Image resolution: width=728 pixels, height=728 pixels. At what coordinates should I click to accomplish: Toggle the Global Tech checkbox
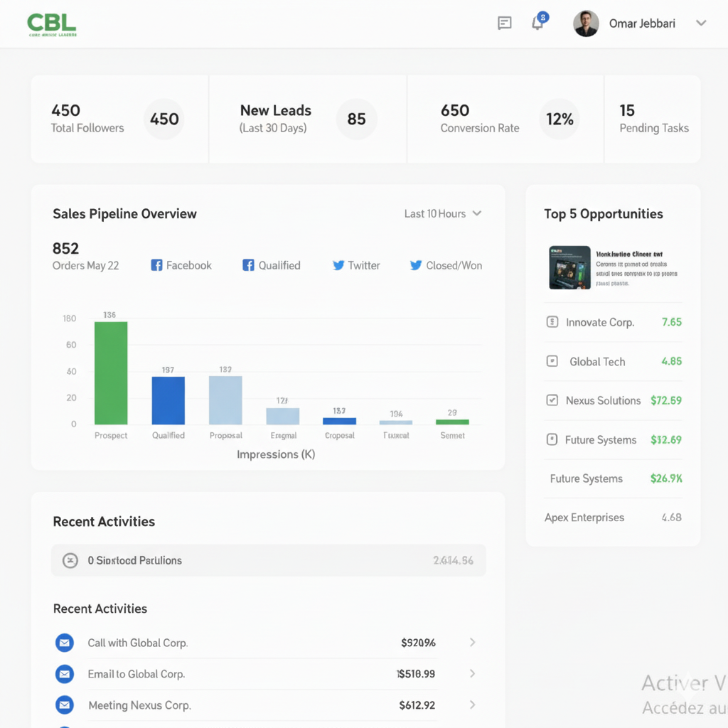[x=552, y=361]
